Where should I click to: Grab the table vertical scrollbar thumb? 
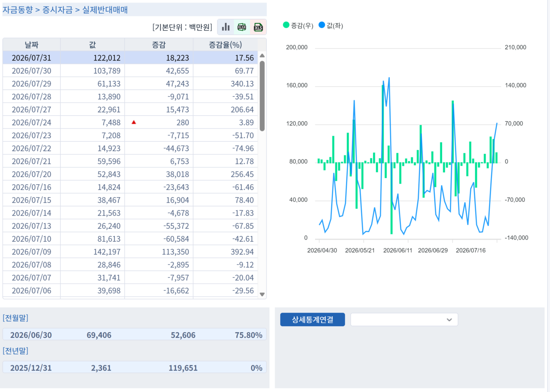[262, 96]
